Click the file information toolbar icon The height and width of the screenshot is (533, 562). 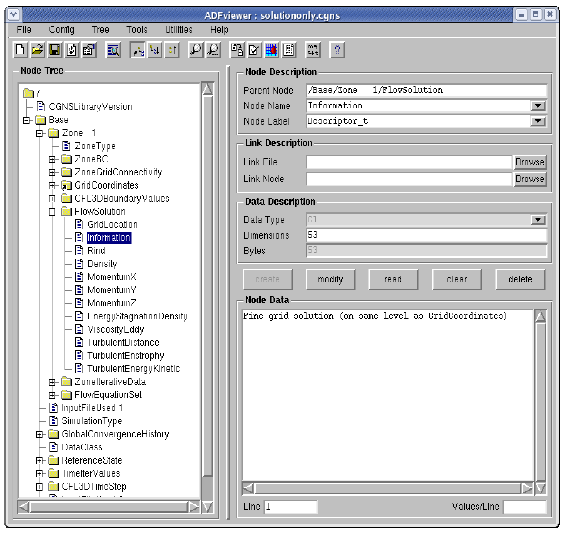tap(89, 50)
